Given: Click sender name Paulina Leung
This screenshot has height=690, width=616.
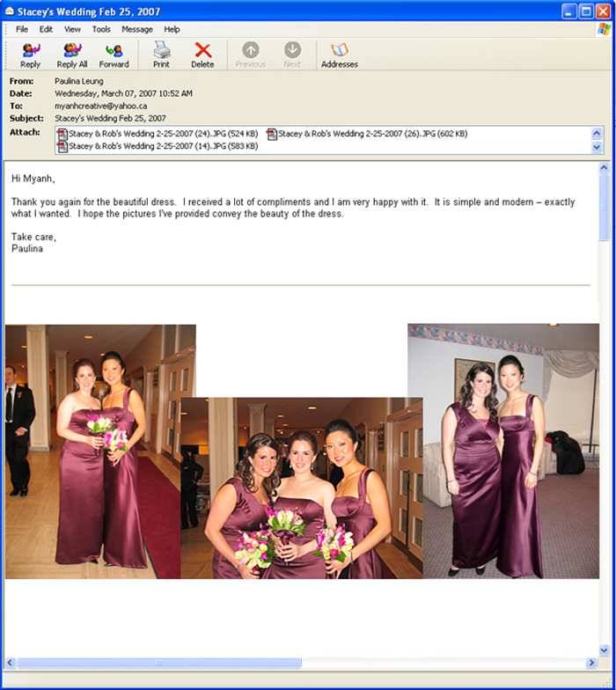Looking at the screenshot, I should 79,81.
